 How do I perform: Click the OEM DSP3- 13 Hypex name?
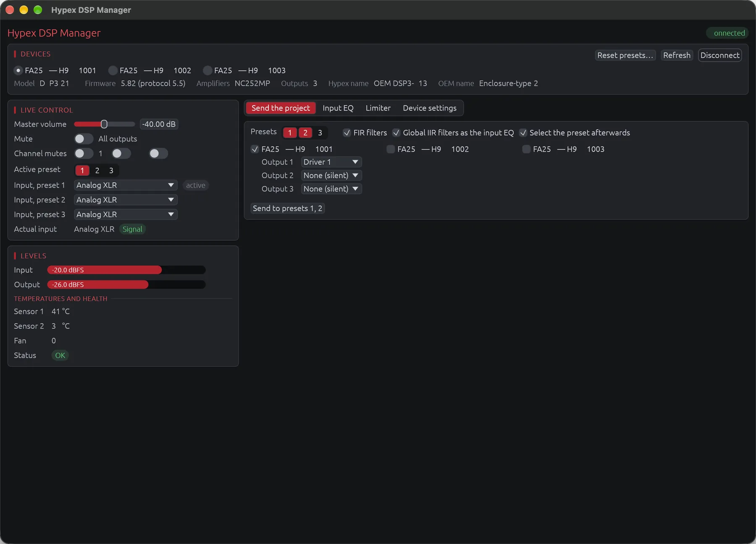400,83
